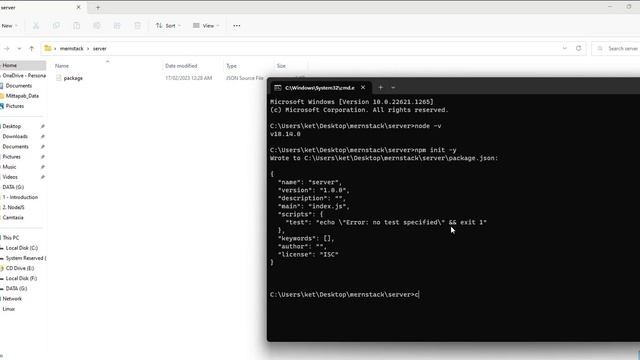The width and height of the screenshot is (640, 360).
Task: Click the Rename icon in Explorer toolbar
Action: (97, 26)
